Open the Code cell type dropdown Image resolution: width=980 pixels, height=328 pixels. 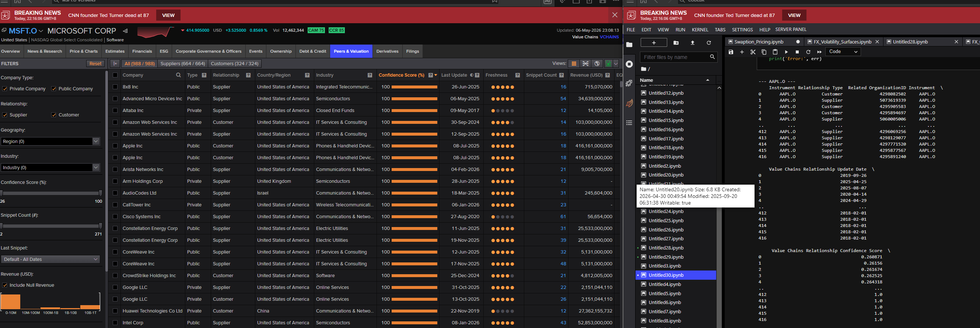(843, 52)
